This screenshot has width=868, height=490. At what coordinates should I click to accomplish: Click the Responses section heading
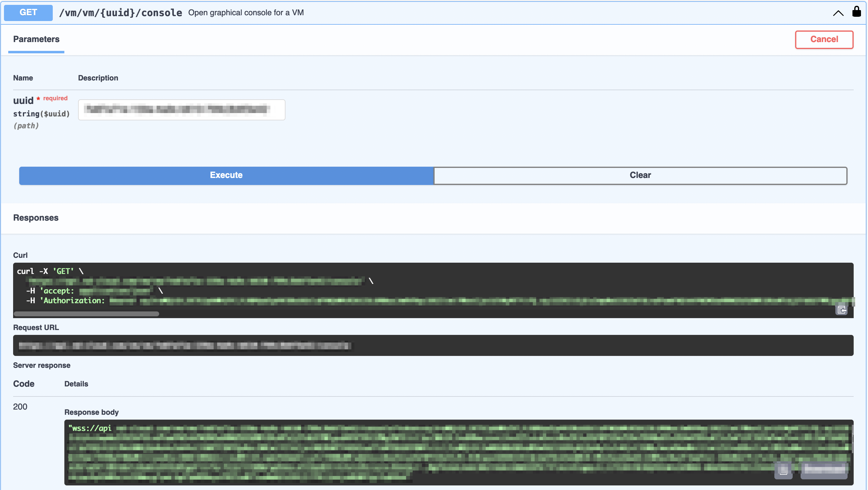[x=36, y=218]
